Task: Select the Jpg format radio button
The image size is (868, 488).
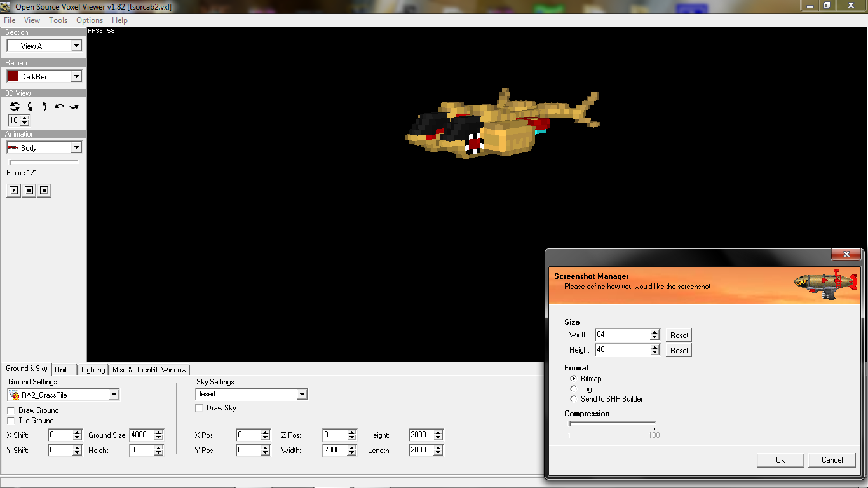Action: (574, 389)
